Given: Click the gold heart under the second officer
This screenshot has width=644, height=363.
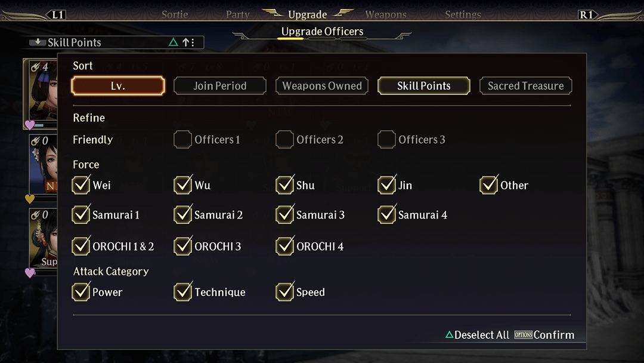Looking at the screenshot, I should [30, 199].
